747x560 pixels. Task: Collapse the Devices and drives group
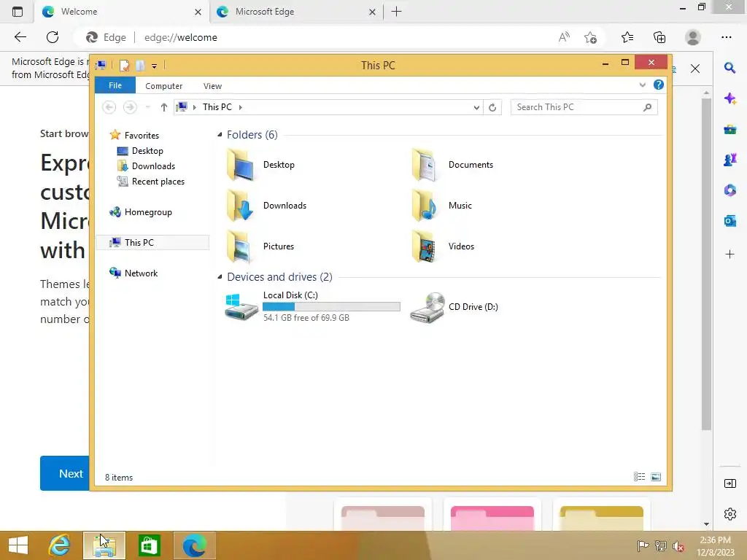[220, 276]
